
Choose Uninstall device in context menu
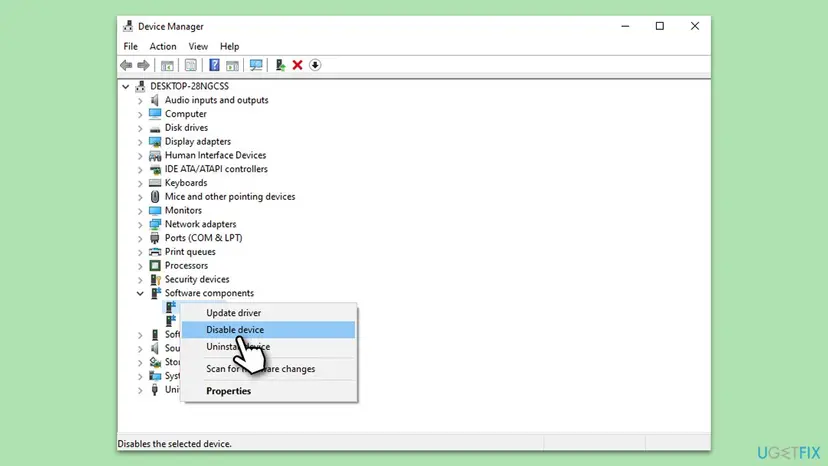268,347
